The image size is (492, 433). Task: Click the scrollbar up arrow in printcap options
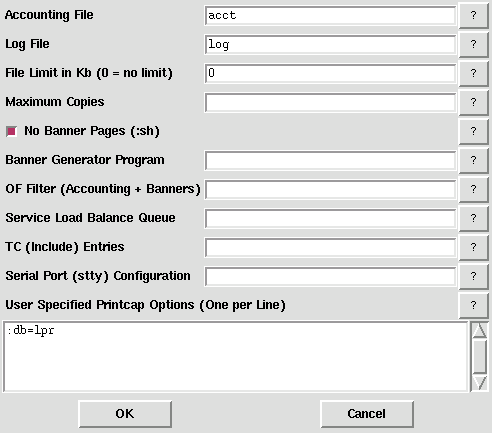pos(480,330)
